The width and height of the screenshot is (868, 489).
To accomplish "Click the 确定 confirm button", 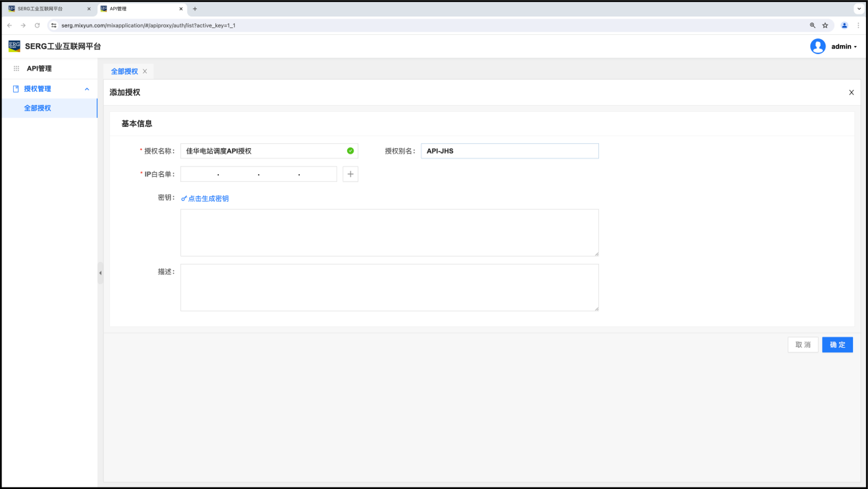I will coord(837,345).
